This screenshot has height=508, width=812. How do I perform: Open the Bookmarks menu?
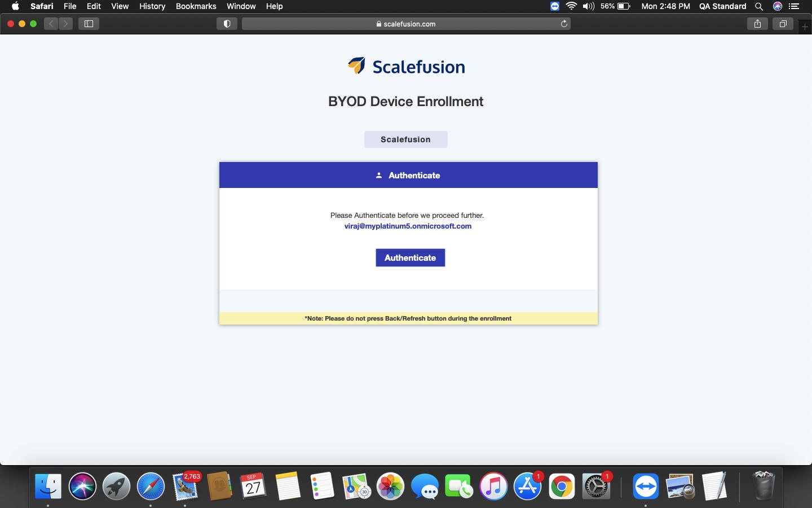pos(196,6)
